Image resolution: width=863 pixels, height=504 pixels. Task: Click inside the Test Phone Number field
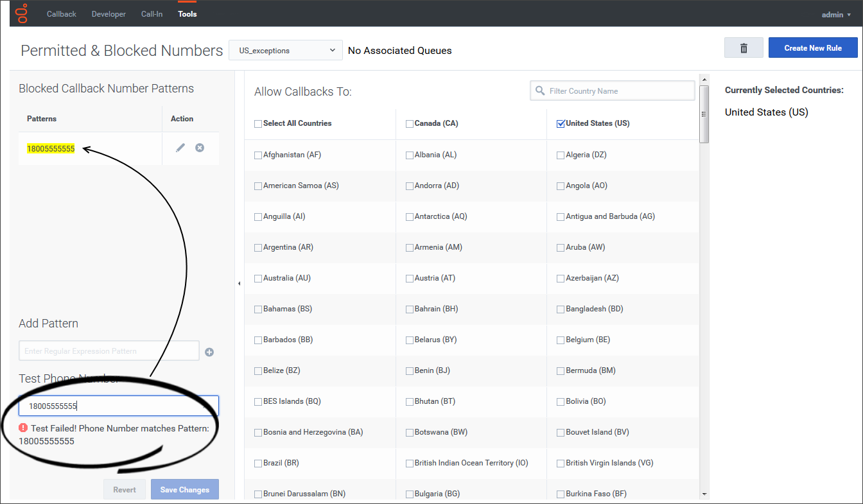click(x=118, y=405)
